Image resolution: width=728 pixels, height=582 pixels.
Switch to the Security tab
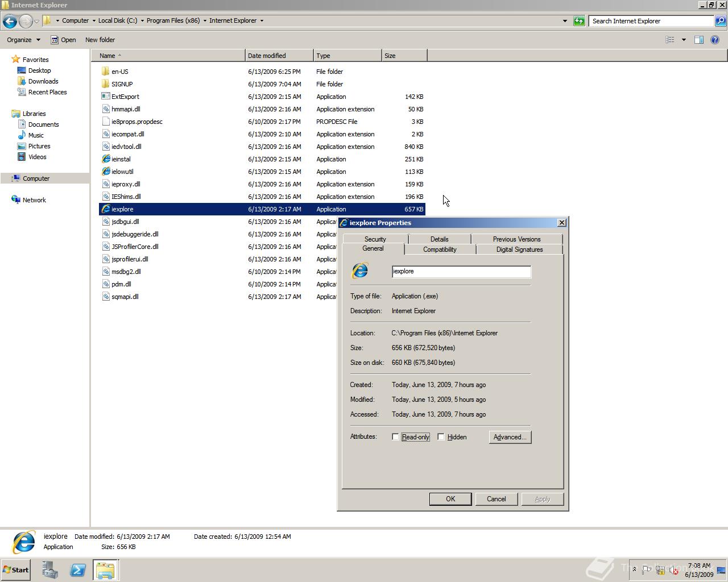click(x=375, y=239)
